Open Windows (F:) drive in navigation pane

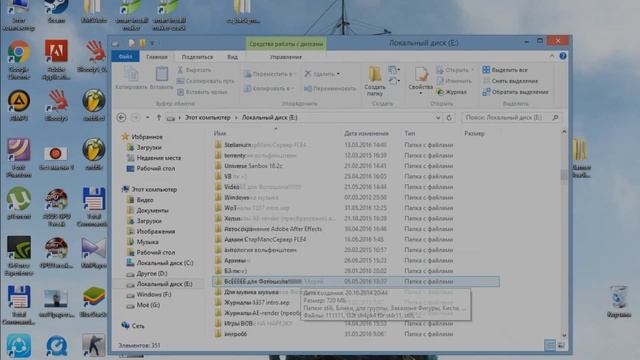[149, 294]
